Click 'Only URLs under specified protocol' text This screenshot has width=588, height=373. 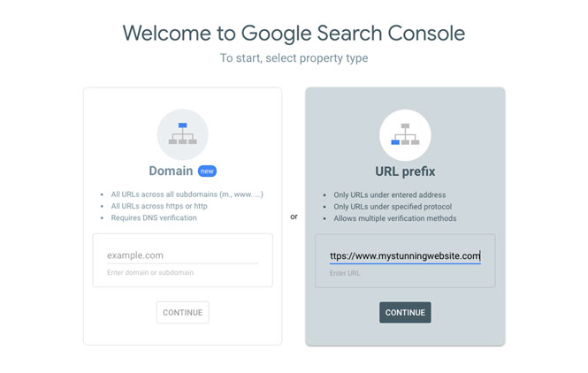(x=393, y=207)
